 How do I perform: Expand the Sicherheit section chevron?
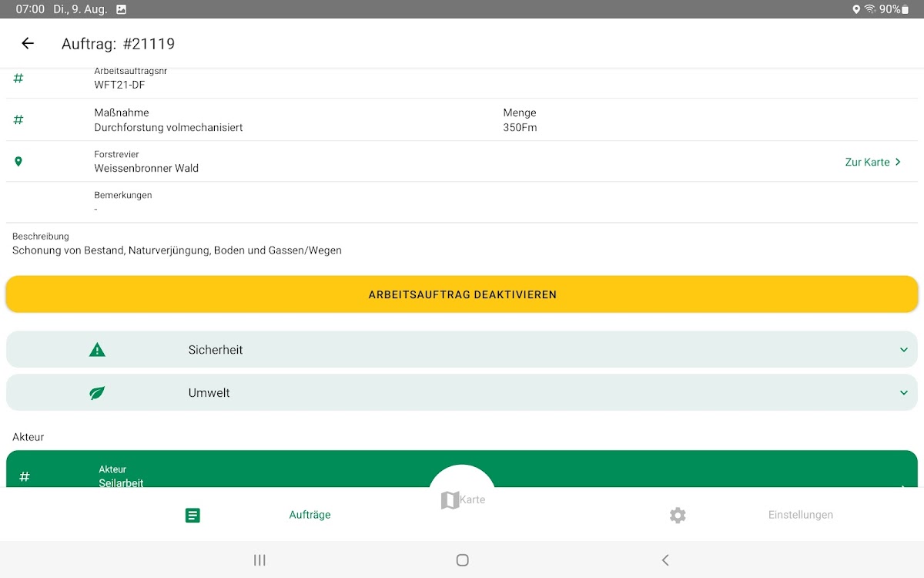click(903, 350)
